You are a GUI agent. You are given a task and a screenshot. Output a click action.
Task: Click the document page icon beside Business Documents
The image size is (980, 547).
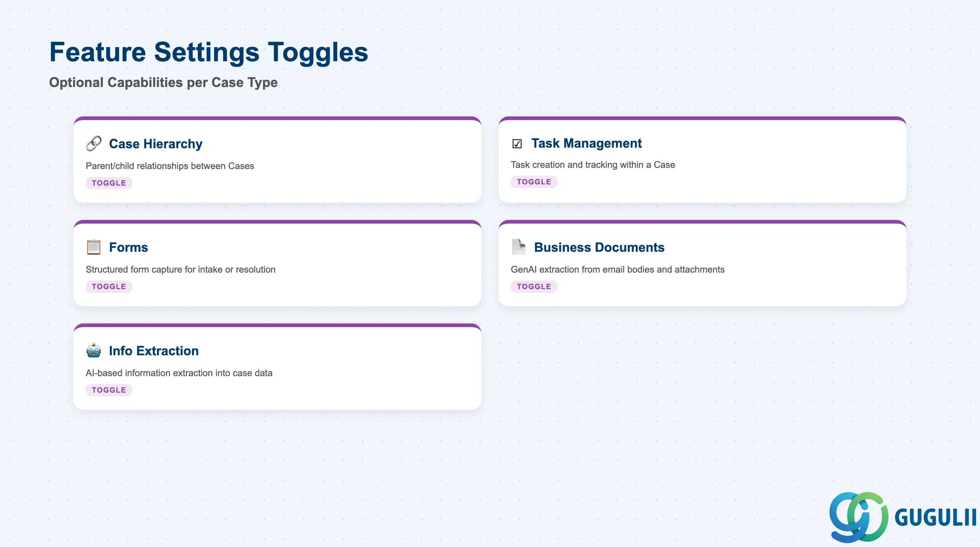[518, 247]
